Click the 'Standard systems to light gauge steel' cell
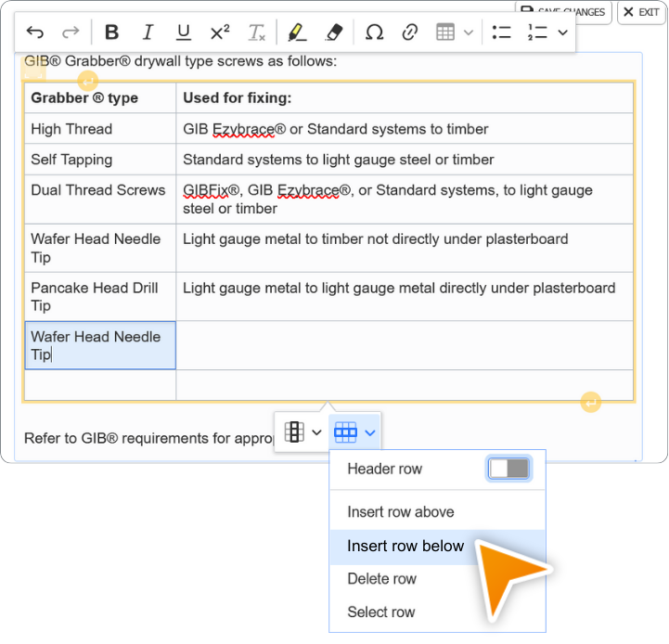The image size is (669, 644). (x=405, y=160)
